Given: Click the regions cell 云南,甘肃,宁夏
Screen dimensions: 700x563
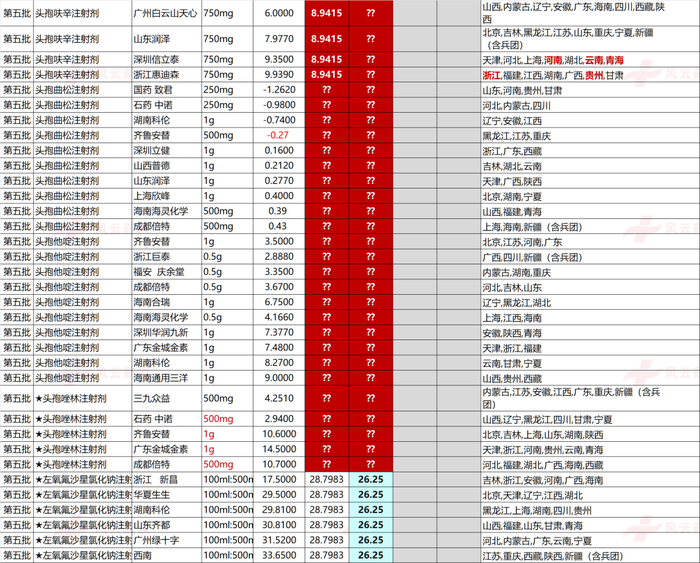Looking at the screenshot, I should [590, 363].
